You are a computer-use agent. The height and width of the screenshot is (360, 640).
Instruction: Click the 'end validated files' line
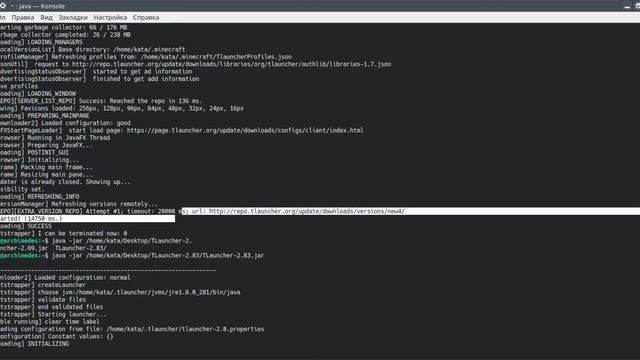(x=51, y=307)
